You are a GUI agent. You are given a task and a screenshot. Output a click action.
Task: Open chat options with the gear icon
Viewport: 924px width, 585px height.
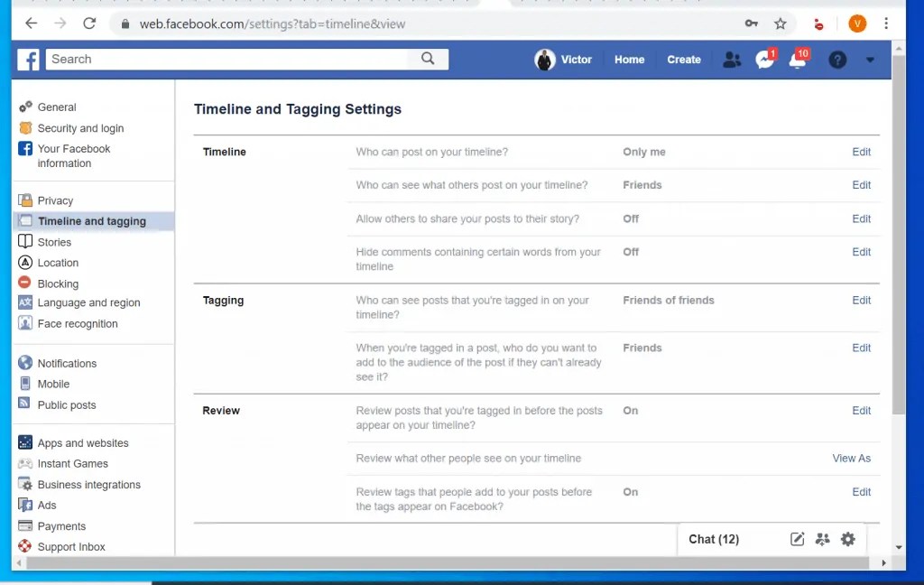tap(847, 539)
